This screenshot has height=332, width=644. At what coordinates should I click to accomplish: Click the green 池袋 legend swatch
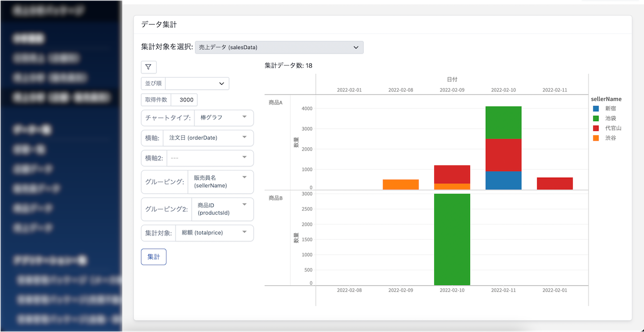click(595, 118)
